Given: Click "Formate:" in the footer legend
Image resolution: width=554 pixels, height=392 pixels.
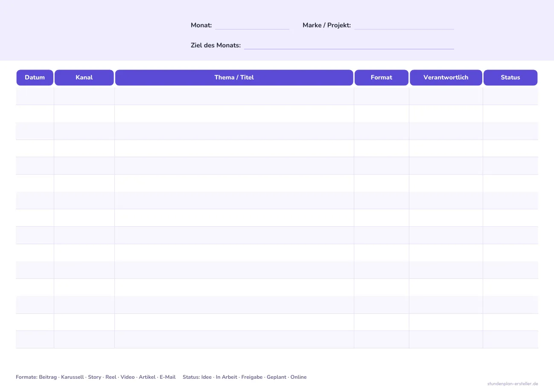Looking at the screenshot, I should coord(26,377).
